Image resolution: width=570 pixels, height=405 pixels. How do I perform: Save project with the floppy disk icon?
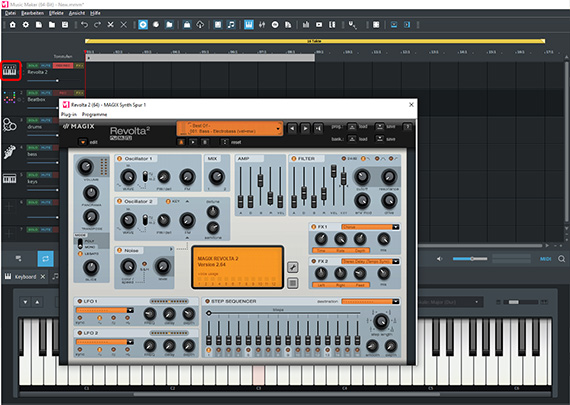tap(65, 25)
